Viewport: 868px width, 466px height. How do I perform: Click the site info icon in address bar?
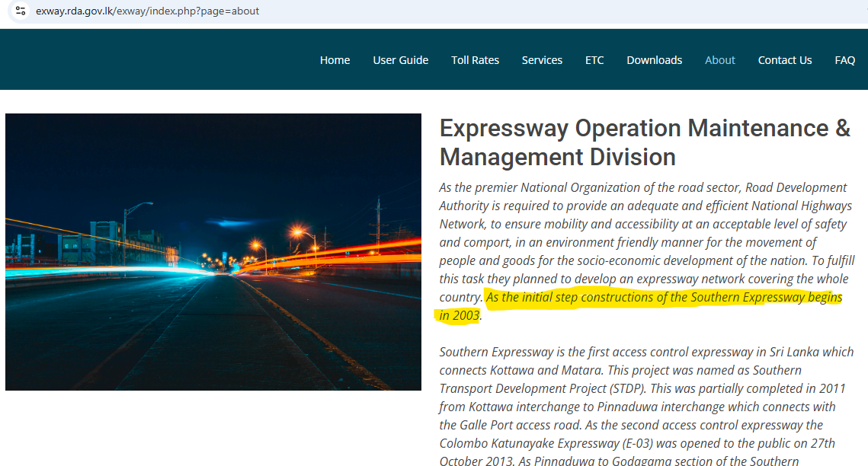pyautogui.click(x=21, y=11)
